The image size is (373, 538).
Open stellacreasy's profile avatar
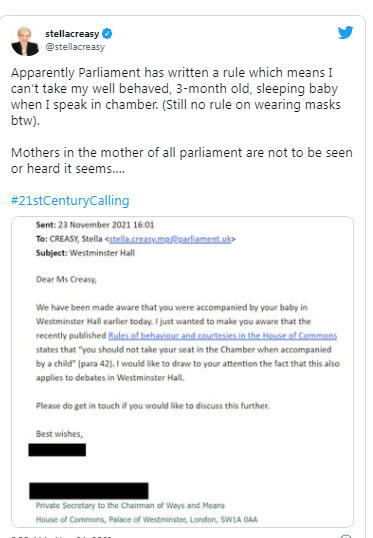(25, 41)
